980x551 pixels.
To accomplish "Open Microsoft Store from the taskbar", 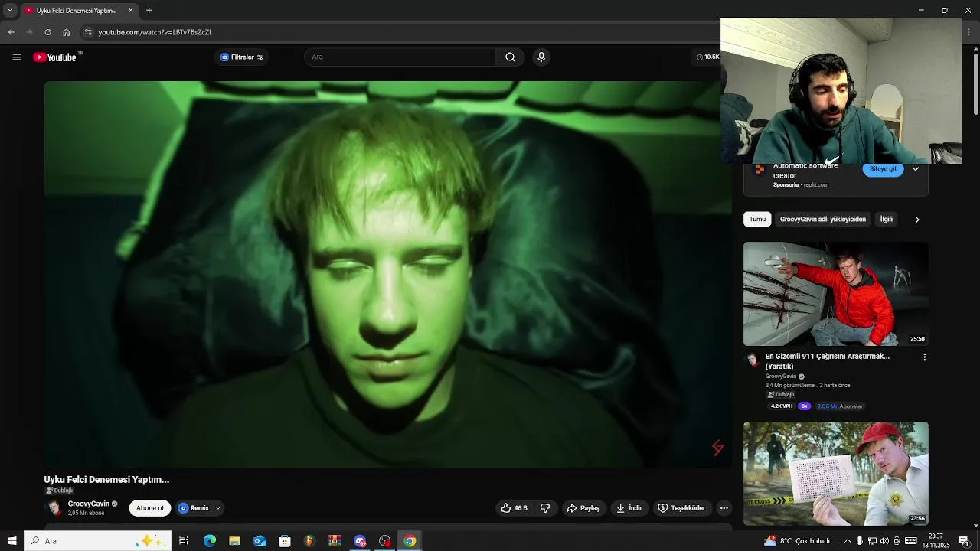I will point(285,541).
